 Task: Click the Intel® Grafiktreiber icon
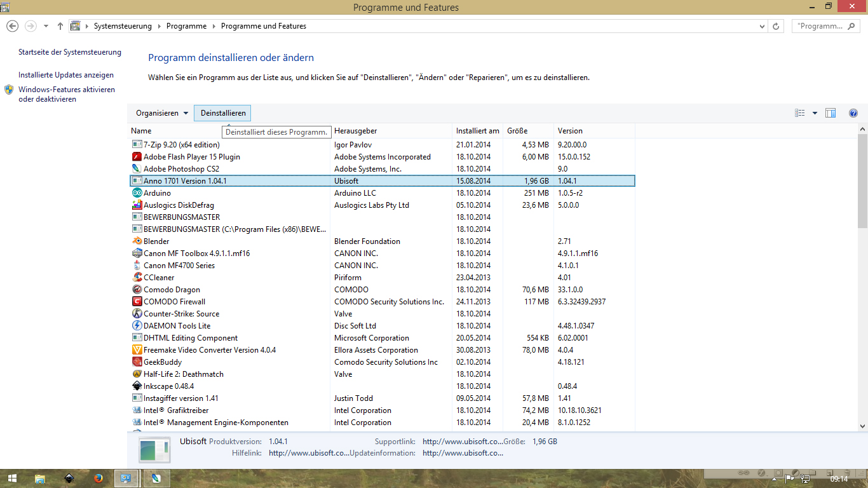tap(137, 410)
